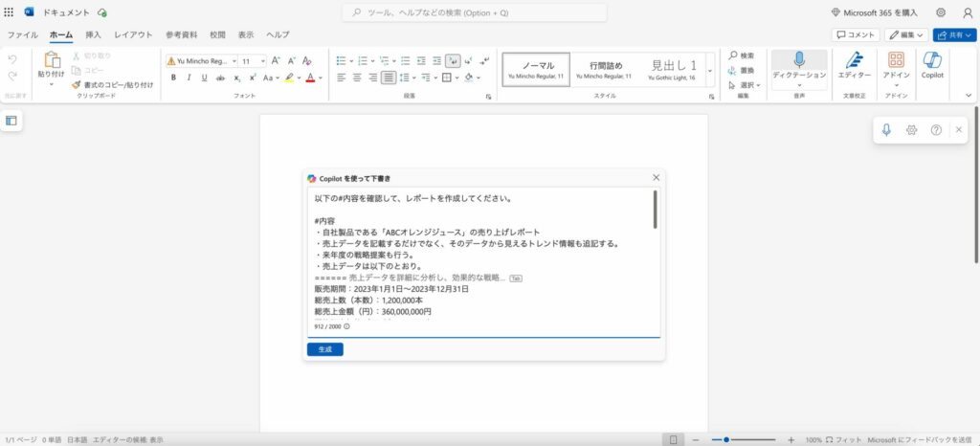Screen dimensions: 980x446
Task: Switch to the レイアウト tab
Action: click(x=133, y=35)
